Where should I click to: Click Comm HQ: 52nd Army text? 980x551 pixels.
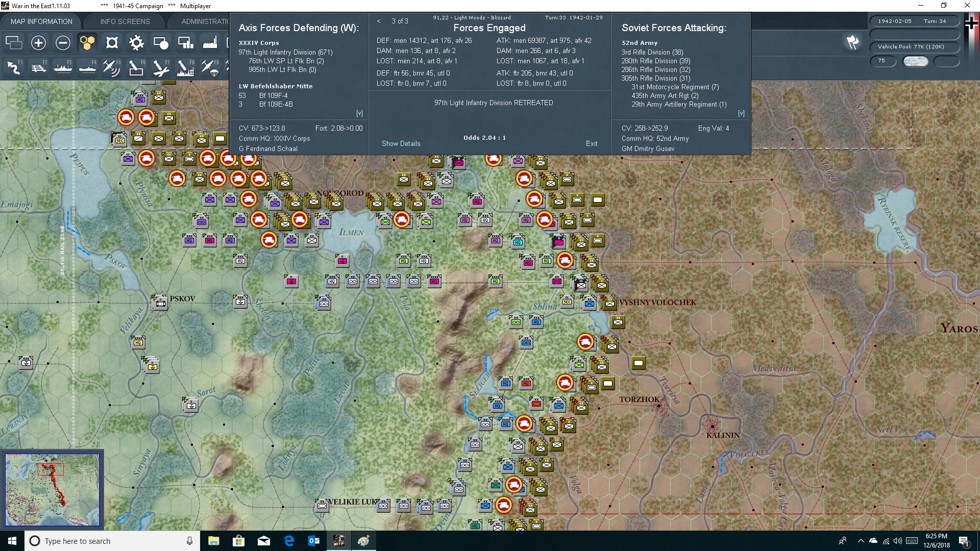655,138
